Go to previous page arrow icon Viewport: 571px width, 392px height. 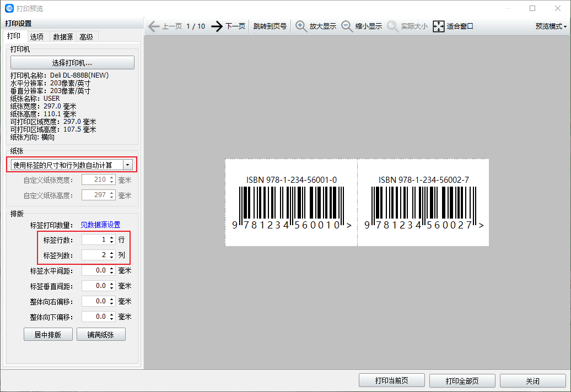click(x=154, y=26)
